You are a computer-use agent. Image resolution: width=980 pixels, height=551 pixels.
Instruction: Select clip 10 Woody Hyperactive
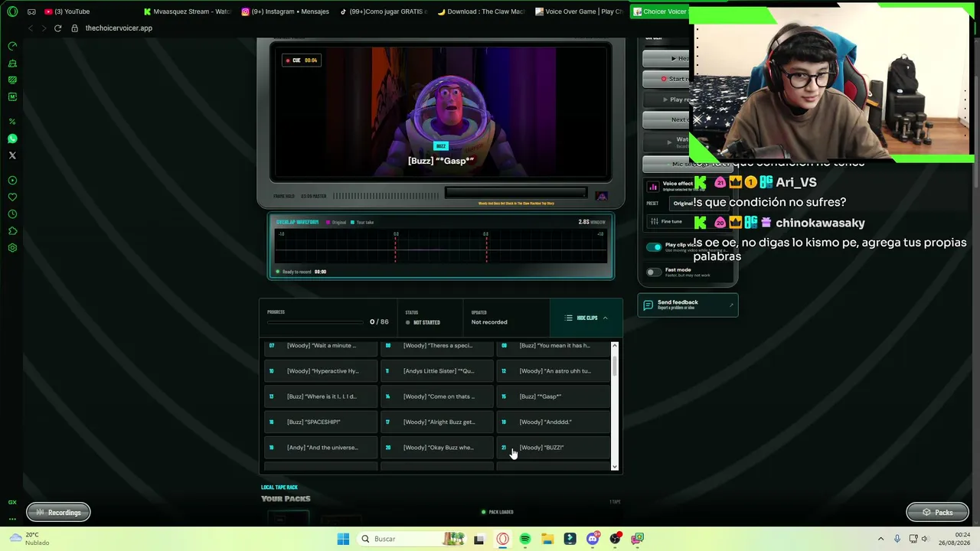pyautogui.click(x=321, y=371)
